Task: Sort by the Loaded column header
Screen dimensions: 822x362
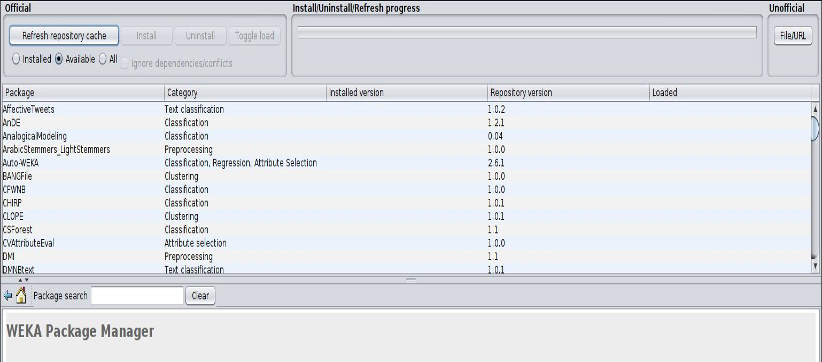Action: (730, 93)
